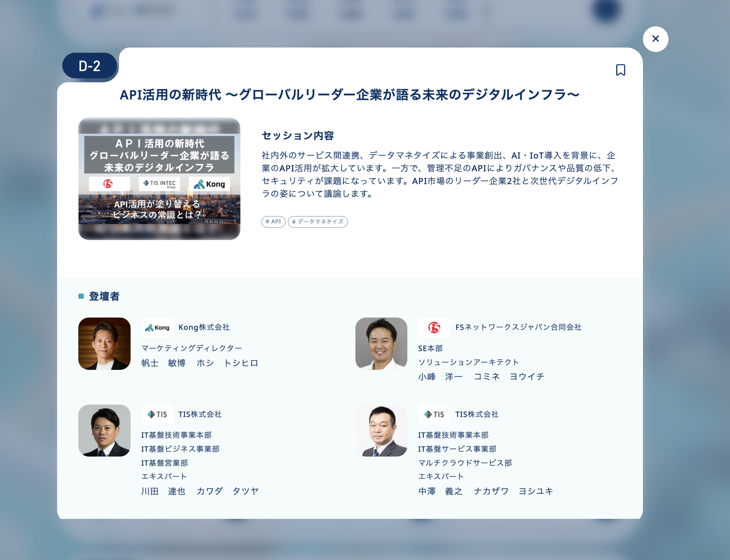Click the session title API活用の新時代
The width and height of the screenshot is (730, 560).
pos(349,95)
